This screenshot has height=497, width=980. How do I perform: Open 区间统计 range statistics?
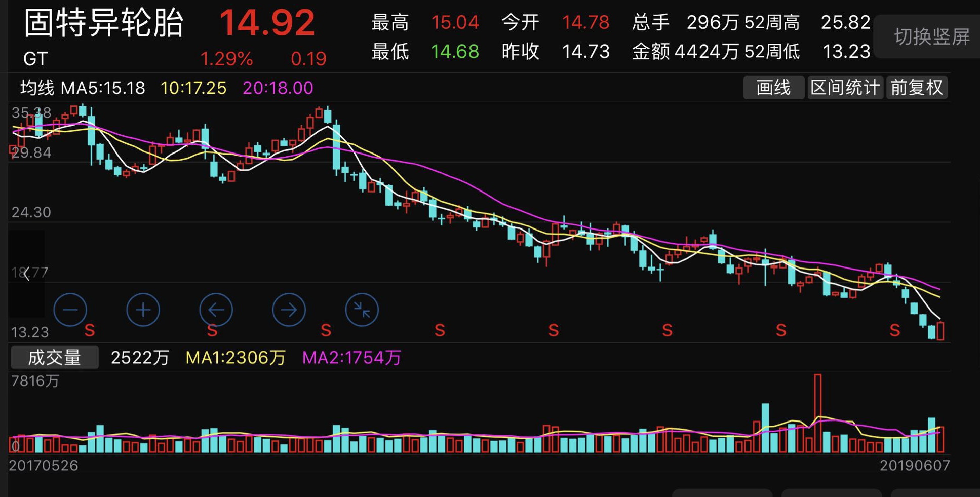(845, 88)
